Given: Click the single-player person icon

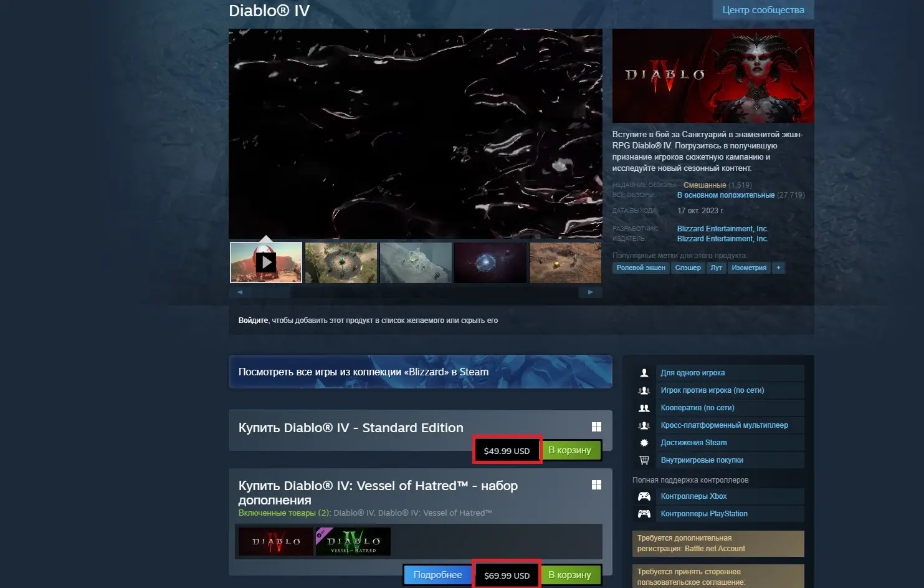Looking at the screenshot, I should (644, 373).
